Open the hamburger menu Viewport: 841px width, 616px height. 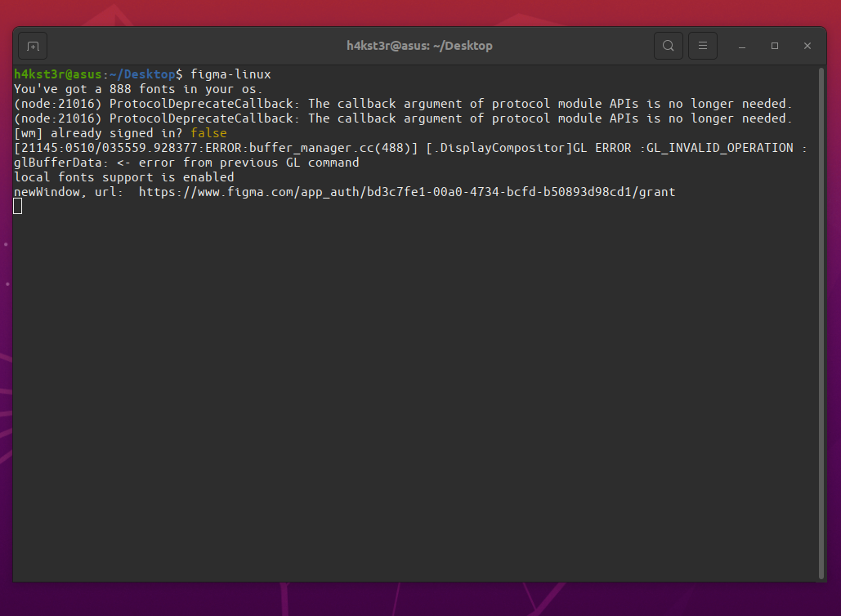[702, 46]
